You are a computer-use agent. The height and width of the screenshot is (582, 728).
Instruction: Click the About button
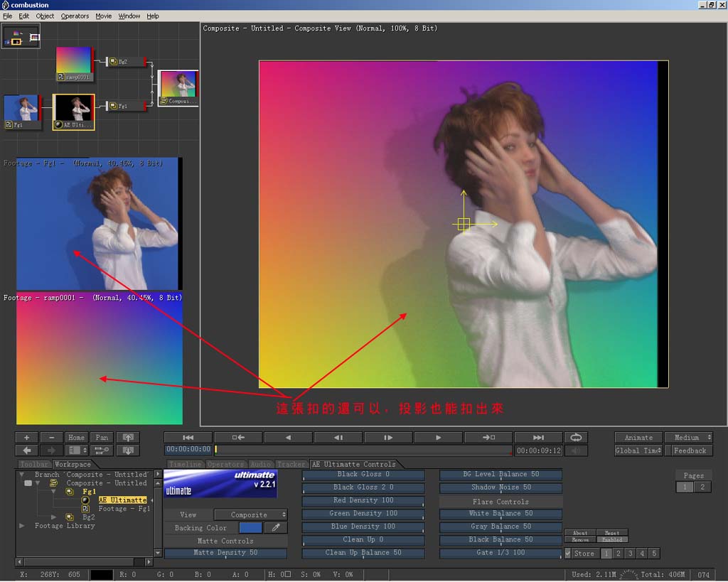click(580, 533)
